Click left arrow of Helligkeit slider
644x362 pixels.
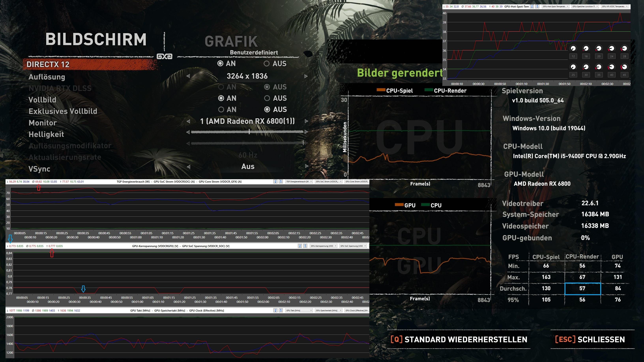pos(188,132)
